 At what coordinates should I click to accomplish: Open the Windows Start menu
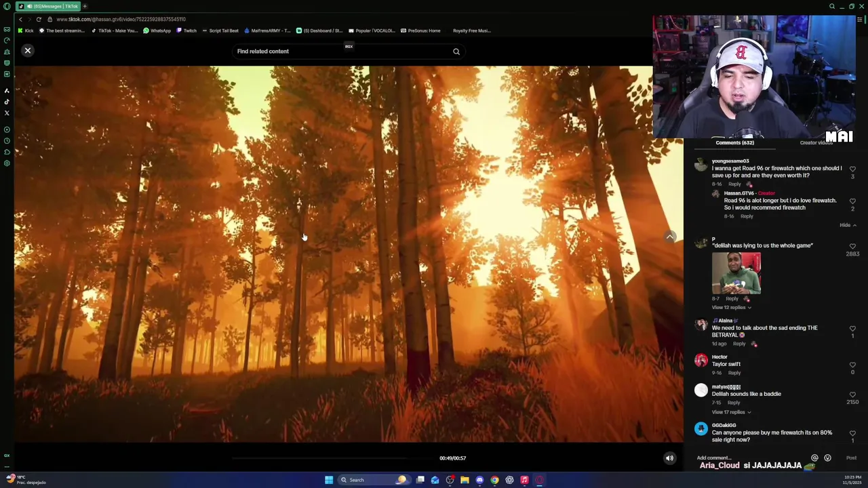[329, 480]
